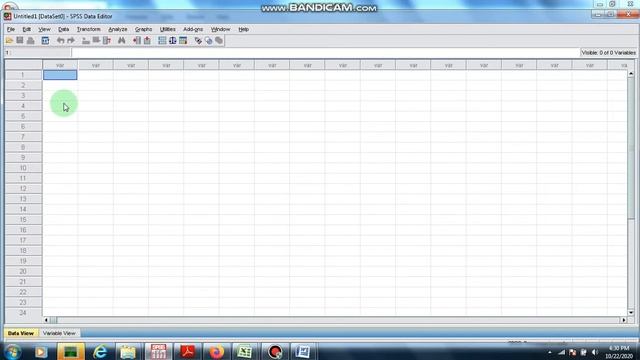Select row header 24

[23, 313]
